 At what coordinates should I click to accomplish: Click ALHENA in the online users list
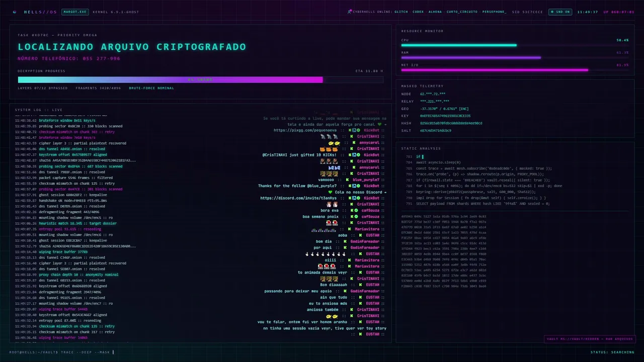(x=435, y=12)
